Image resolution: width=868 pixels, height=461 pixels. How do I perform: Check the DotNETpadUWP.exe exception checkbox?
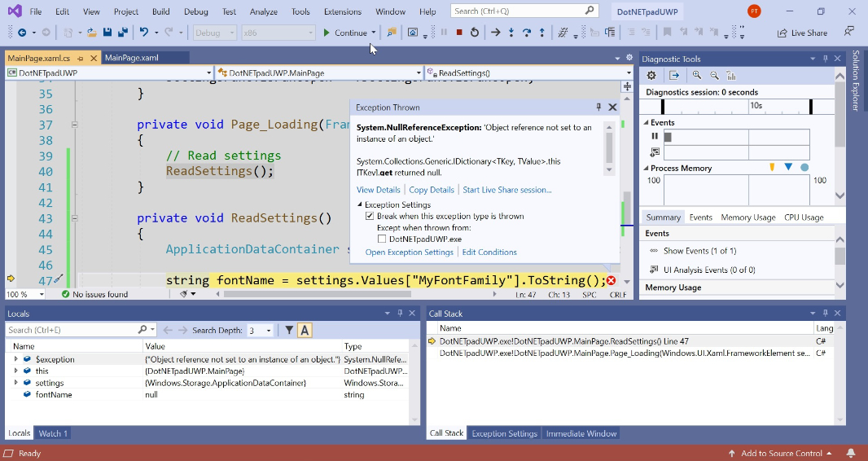click(x=382, y=239)
